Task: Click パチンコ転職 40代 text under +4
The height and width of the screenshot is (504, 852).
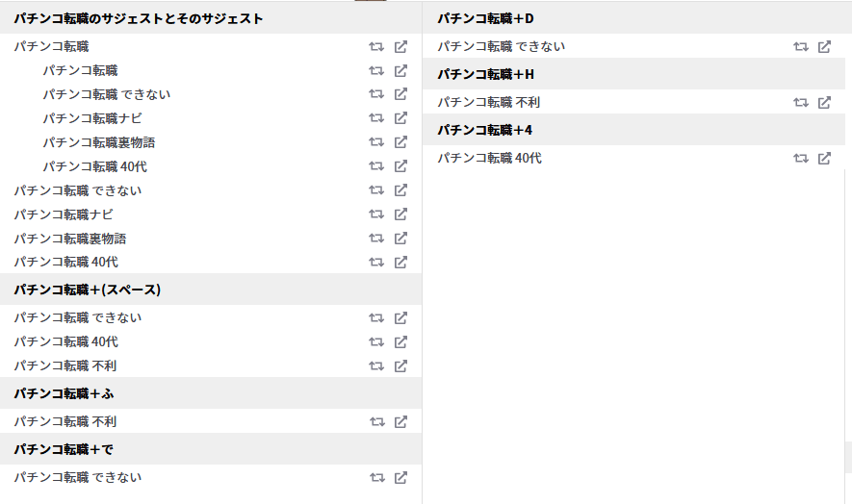Action: click(490, 158)
